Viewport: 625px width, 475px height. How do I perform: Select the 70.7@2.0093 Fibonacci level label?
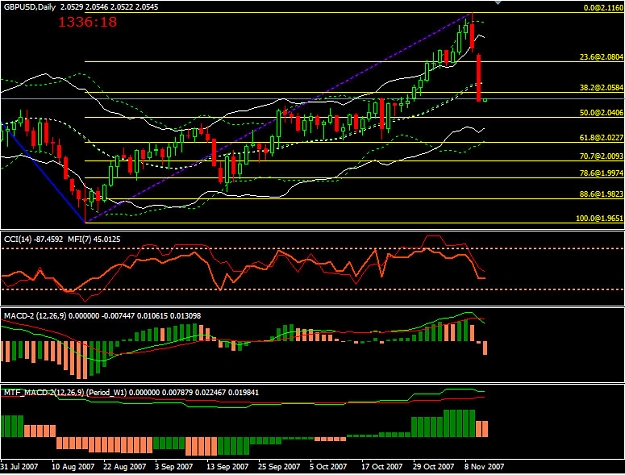click(601, 156)
